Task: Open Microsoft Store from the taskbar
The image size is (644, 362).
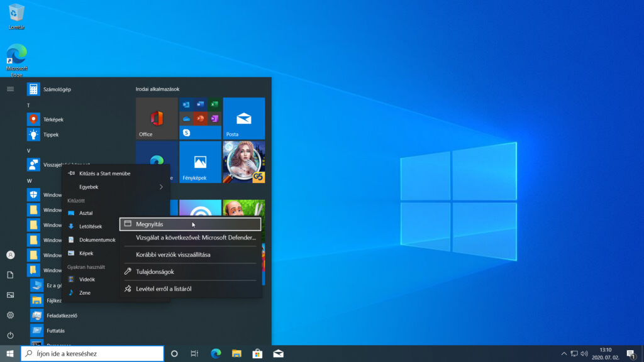Action: tap(257, 354)
